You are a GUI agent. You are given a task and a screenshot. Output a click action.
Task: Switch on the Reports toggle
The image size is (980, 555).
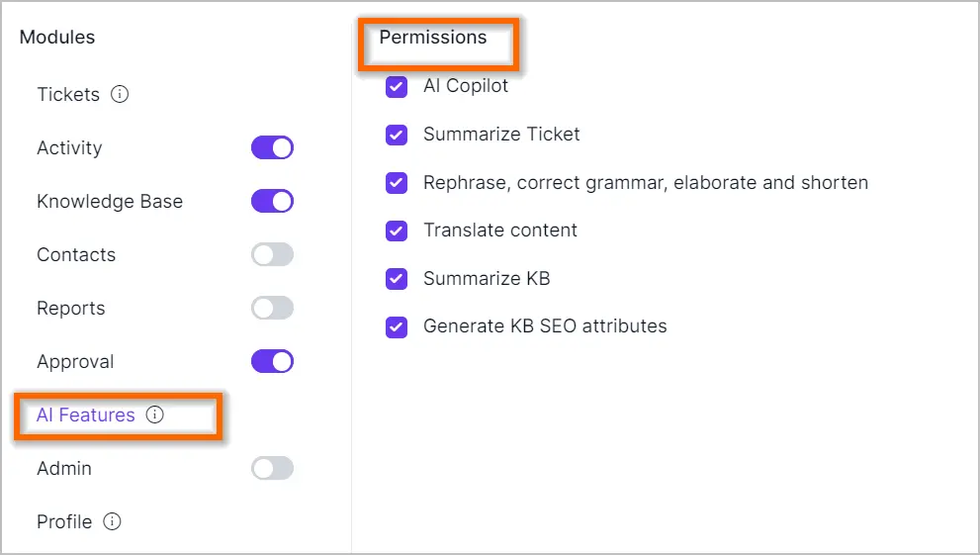point(273,308)
